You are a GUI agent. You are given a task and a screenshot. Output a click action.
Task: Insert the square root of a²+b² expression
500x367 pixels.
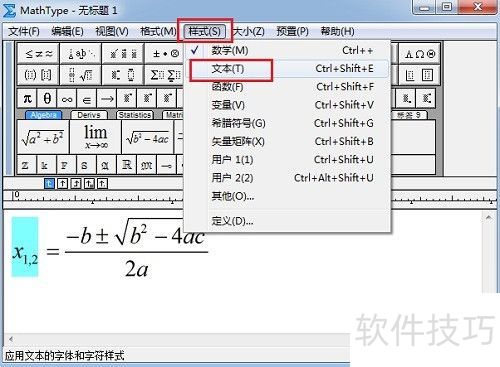(x=43, y=137)
